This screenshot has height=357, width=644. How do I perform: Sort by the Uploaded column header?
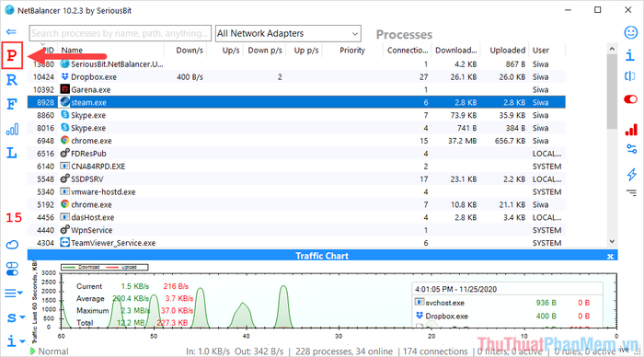coord(504,50)
